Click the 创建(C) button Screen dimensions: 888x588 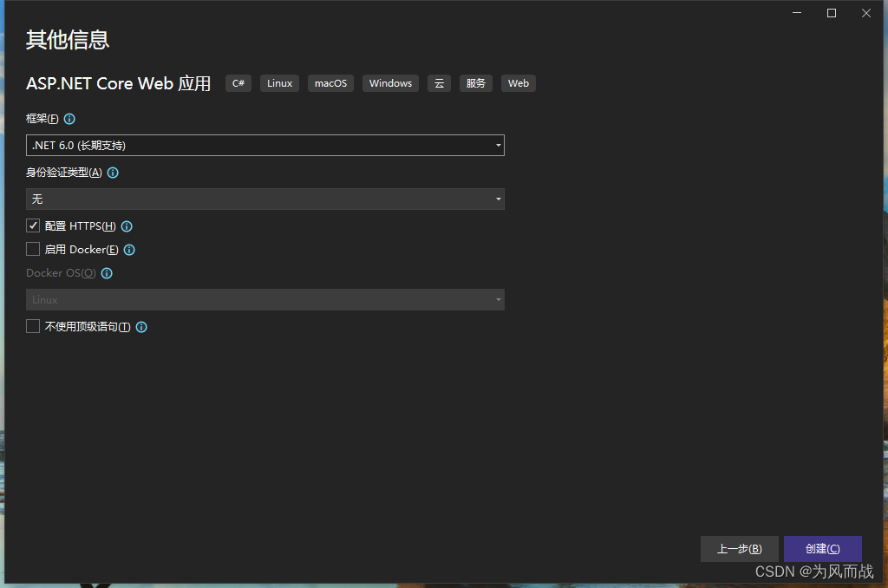tap(822, 548)
